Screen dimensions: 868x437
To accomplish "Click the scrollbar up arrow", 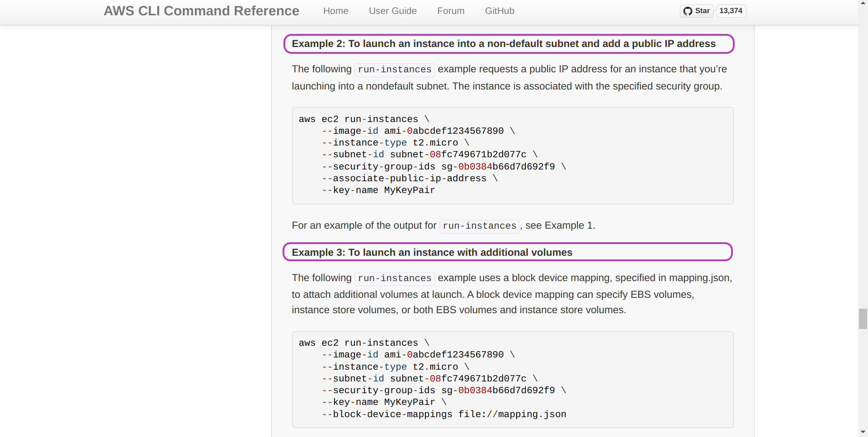I will [x=863, y=3].
